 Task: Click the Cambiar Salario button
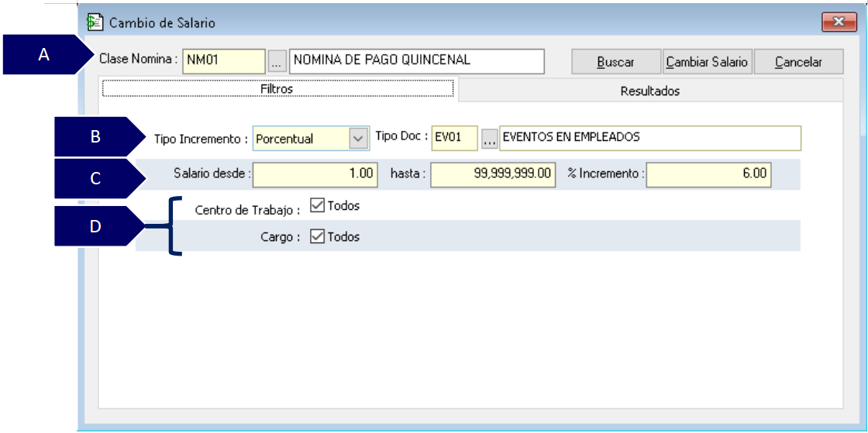pyautogui.click(x=707, y=62)
